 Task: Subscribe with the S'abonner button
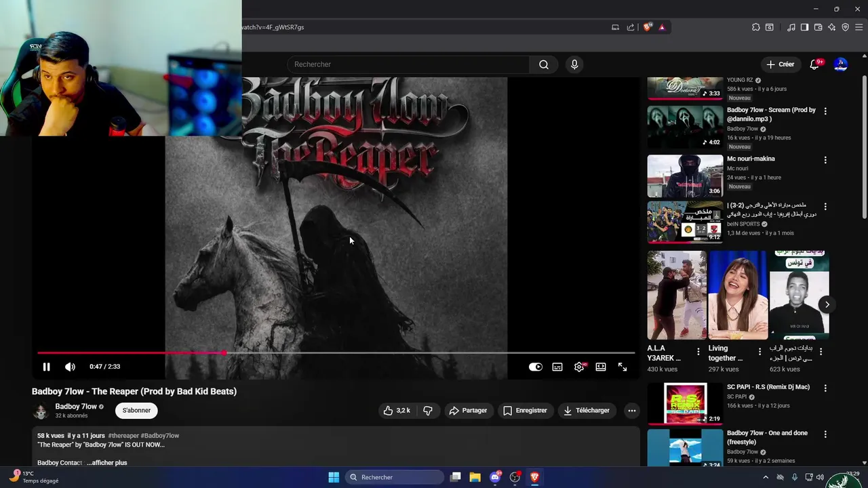[136, 410]
